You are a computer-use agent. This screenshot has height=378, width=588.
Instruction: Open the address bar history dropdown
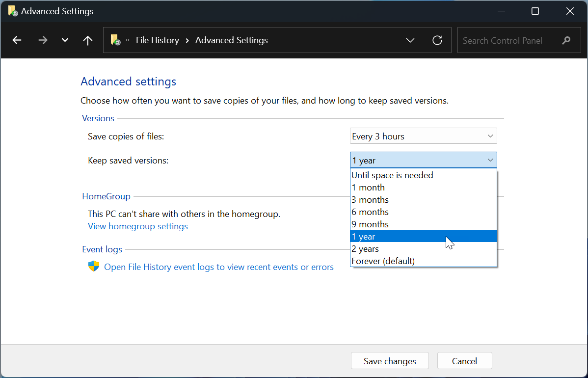click(410, 40)
